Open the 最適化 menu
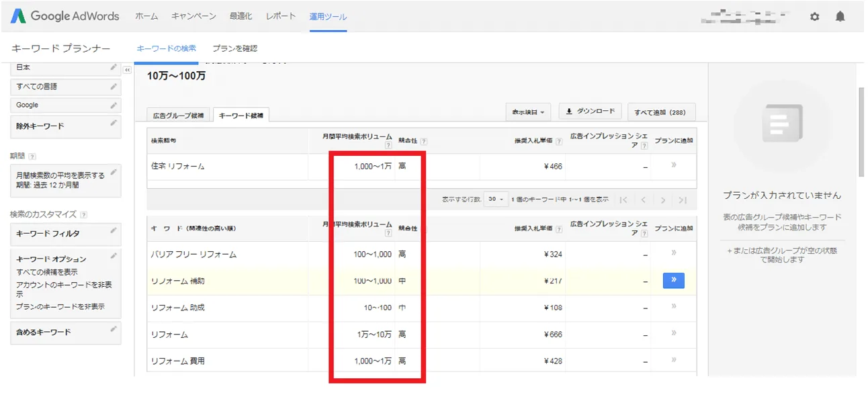Viewport: 868px width, 397px height. coord(241,16)
